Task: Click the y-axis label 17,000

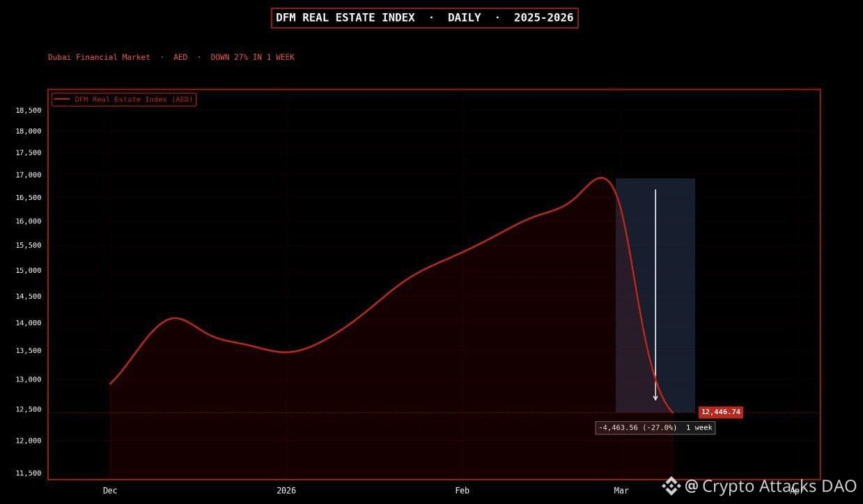Action: pos(29,175)
